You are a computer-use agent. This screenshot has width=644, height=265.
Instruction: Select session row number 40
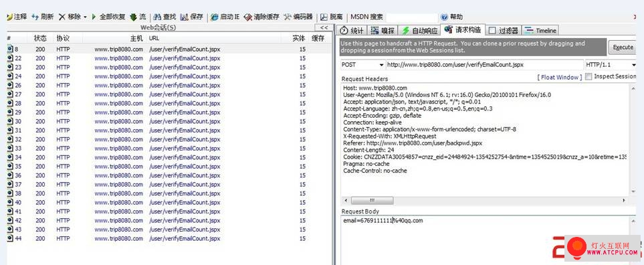(x=169, y=203)
